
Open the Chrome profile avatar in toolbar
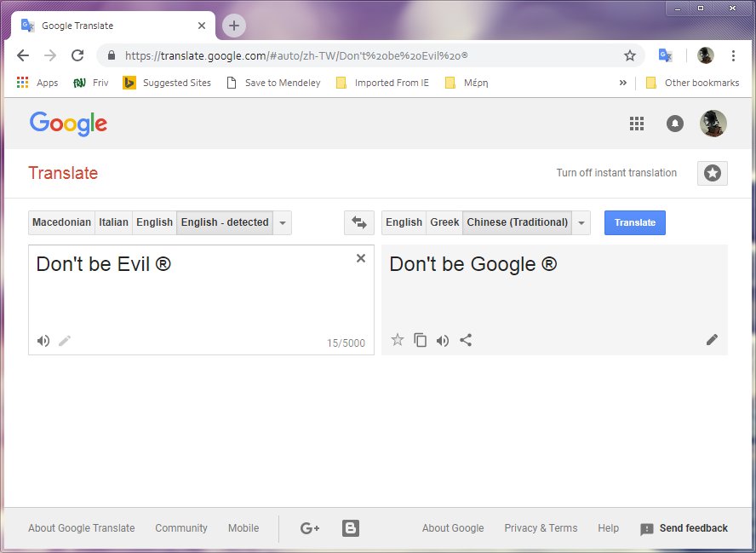706,55
